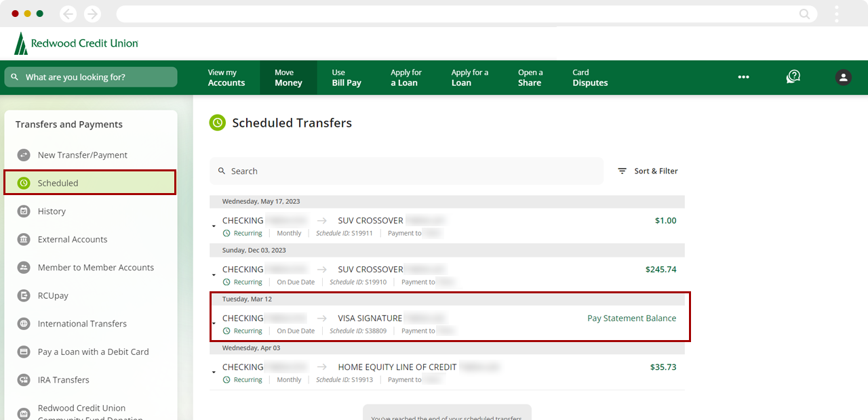Click the External Accounts bank icon
The height and width of the screenshot is (420, 868).
(x=24, y=240)
